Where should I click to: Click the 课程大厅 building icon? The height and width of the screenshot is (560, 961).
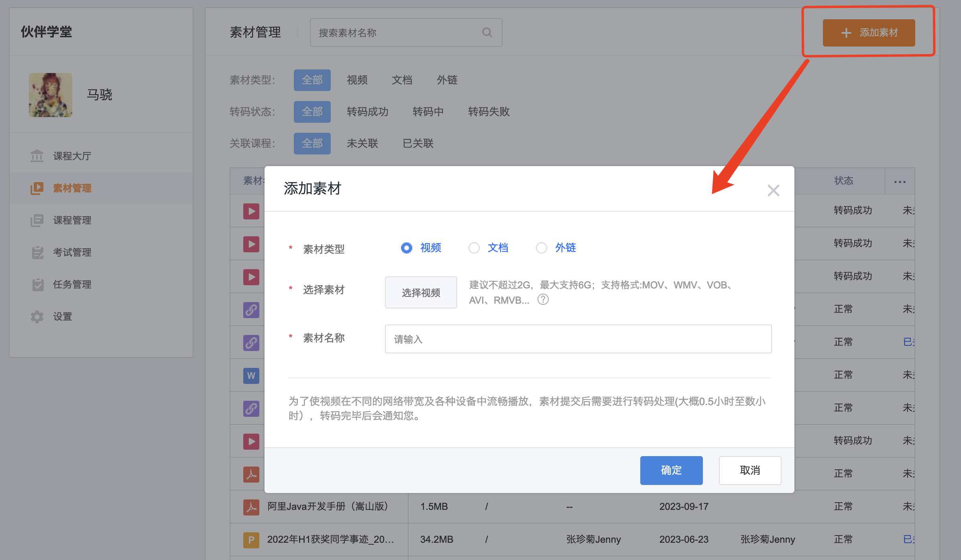point(37,156)
